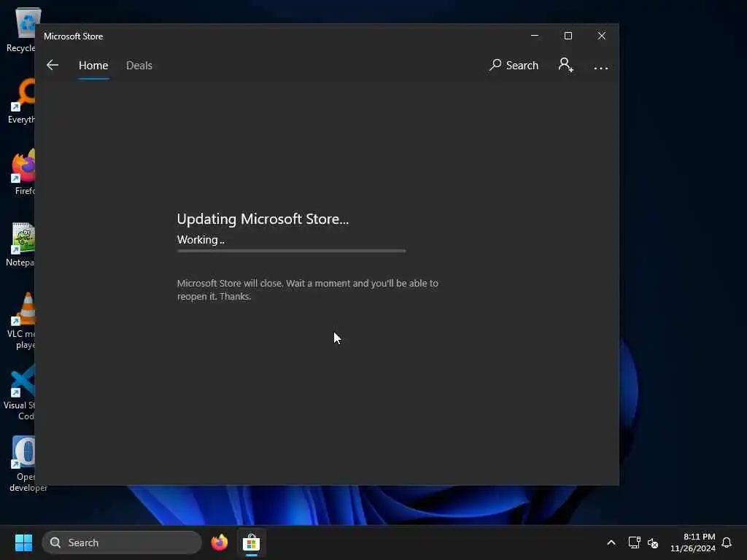Screen dimensions: 747x560
Task: Click the update progress bar
Action: click(292, 251)
